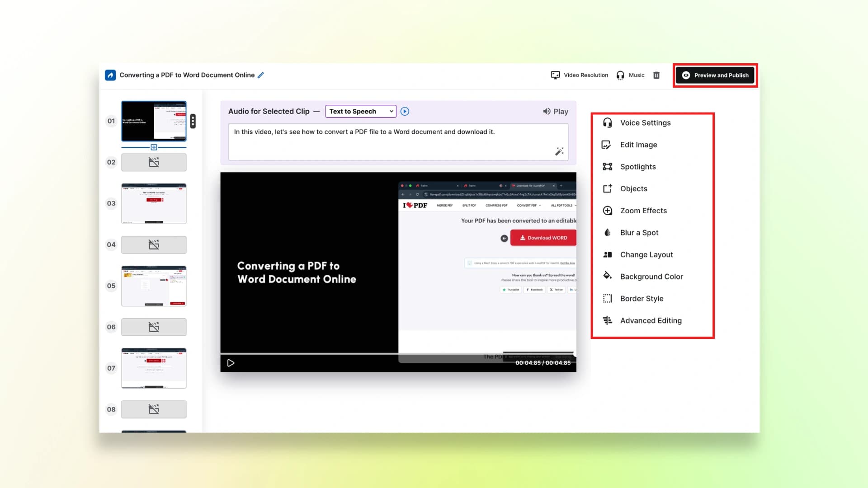Screen dimensions: 868x488
Task: Click the magic wand icon in script box
Action: pyautogui.click(x=559, y=151)
